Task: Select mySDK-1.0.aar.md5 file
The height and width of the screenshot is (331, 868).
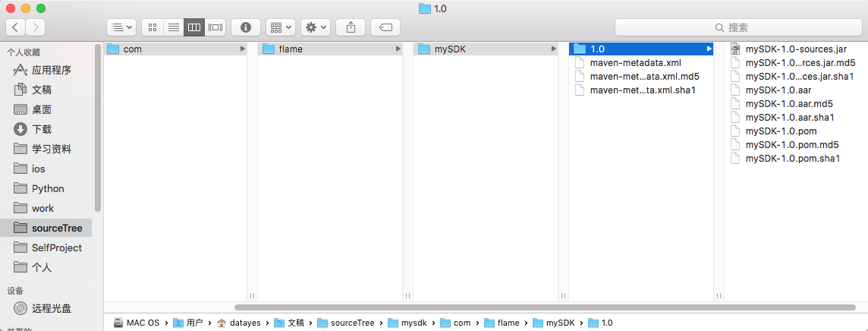Action: (796, 103)
